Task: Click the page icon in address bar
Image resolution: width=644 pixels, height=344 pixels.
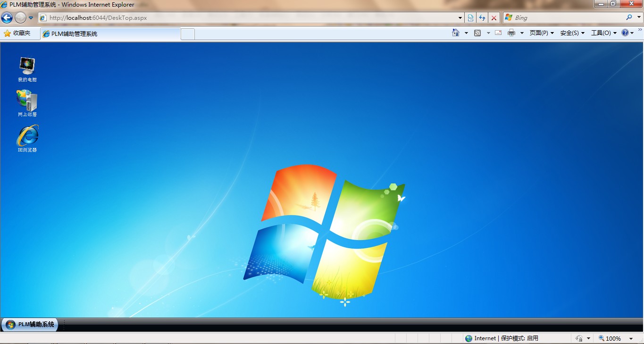Action: [43, 18]
